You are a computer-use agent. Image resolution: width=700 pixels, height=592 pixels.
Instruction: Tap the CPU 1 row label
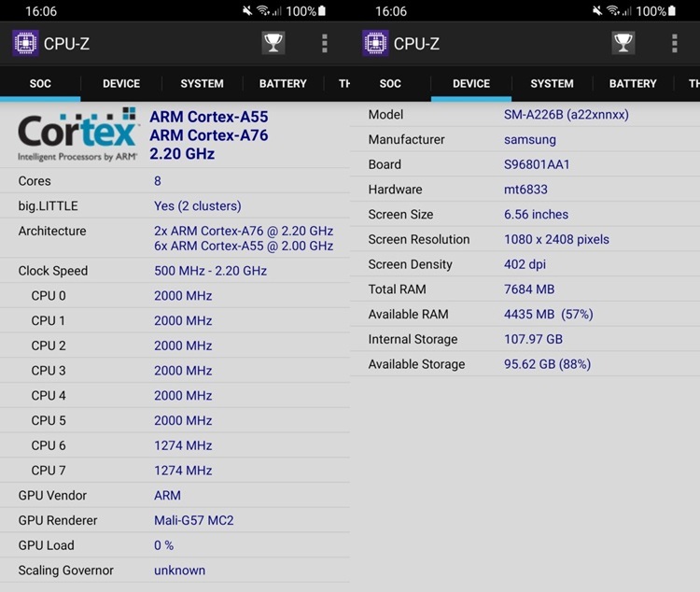coord(49,321)
